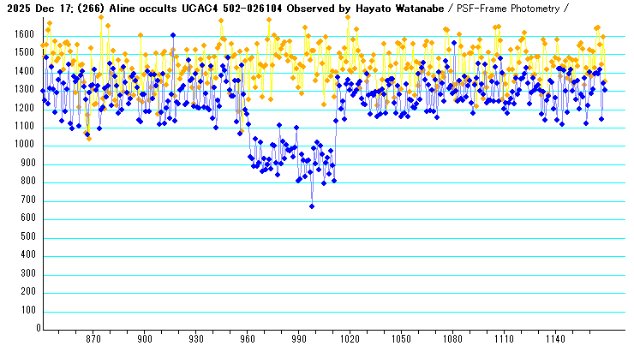The image size is (634, 364).
Task: Click the 870 x-axis label
Action: pos(93,340)
